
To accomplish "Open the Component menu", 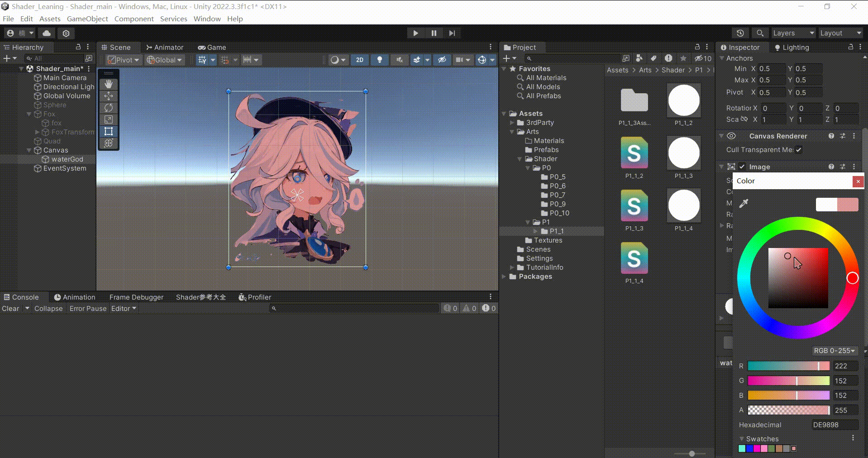I will [x=134, y=19].
